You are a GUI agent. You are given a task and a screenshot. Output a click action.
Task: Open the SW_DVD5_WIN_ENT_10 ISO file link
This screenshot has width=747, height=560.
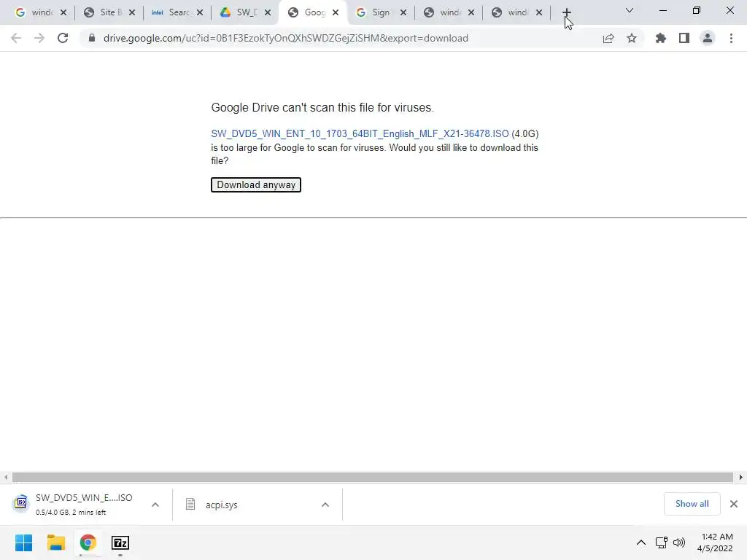click(x=360, y=134)
